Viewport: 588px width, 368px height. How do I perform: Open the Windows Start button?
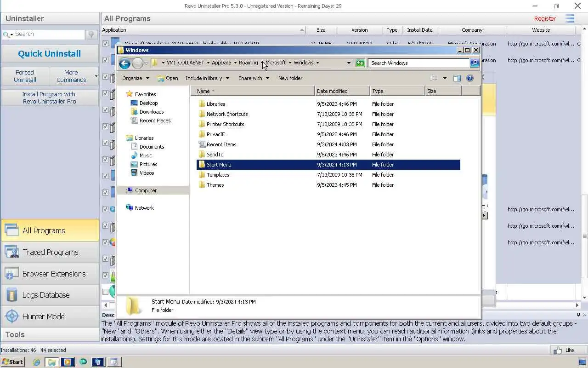[x=12, y=362]
